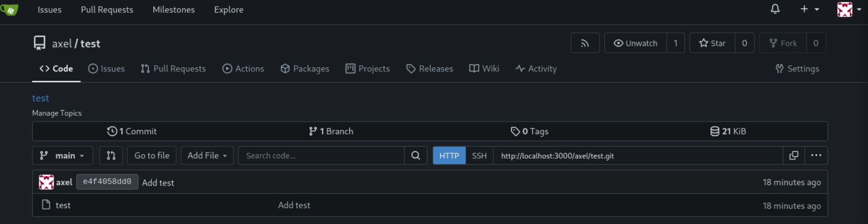The height and width of the screenshot is (224, 868).
Task: Click the Go to file button
Action: [x=152, y=156]
